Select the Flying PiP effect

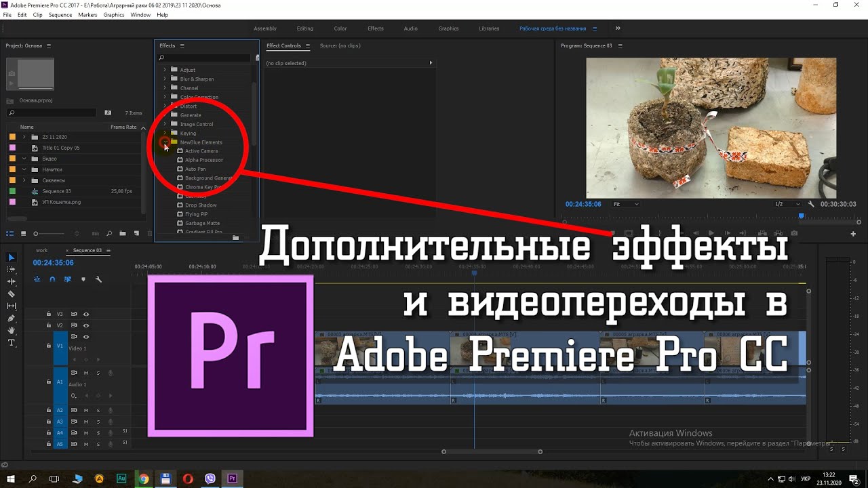coord(197,214)
